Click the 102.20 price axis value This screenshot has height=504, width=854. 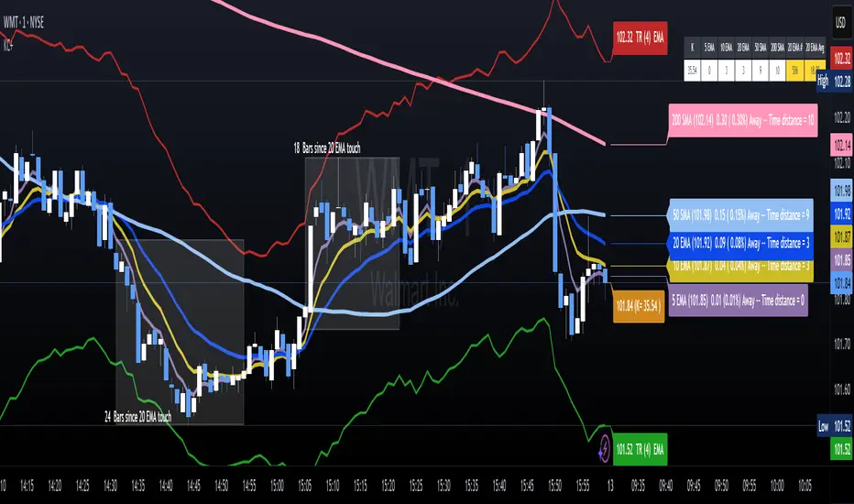(842, 117)
